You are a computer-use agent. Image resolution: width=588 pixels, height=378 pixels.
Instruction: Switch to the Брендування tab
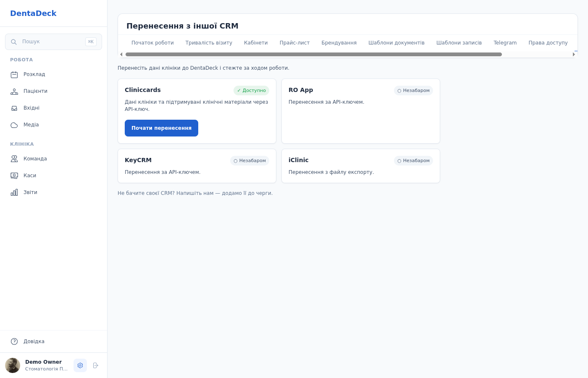(339, 43)
